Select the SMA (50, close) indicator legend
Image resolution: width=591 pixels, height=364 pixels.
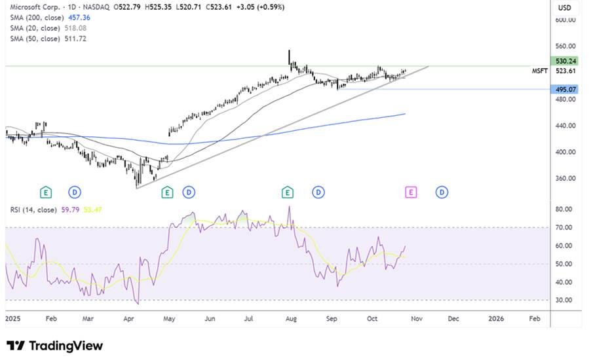click(x=35, y=39)
